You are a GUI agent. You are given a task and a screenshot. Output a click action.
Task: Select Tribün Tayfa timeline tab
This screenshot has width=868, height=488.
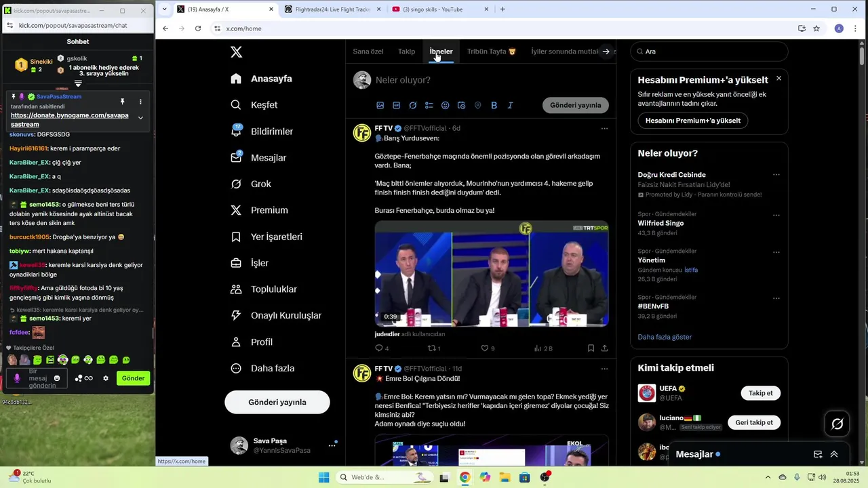click(492, 52)
